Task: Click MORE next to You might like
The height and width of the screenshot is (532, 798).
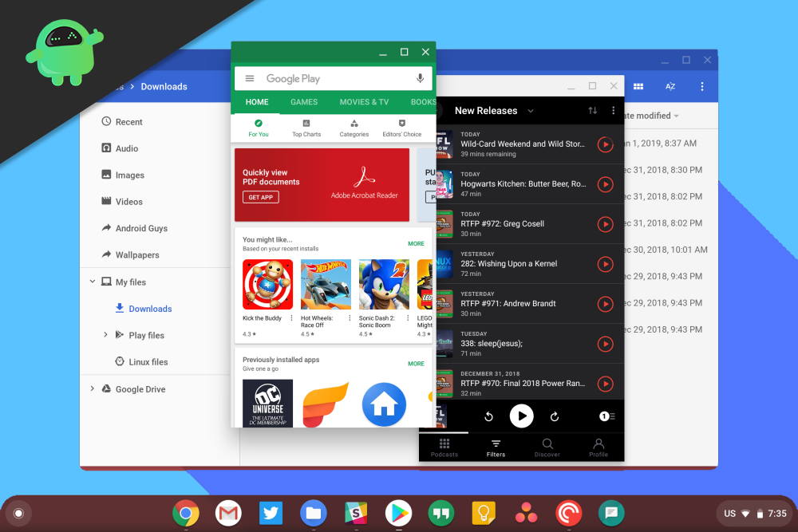Action: (416, 243)
